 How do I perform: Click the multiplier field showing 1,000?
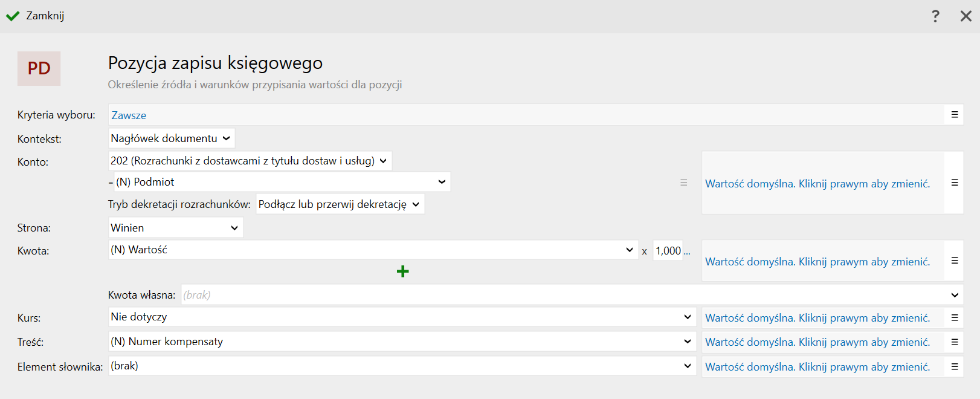click(x=668, y=251)
